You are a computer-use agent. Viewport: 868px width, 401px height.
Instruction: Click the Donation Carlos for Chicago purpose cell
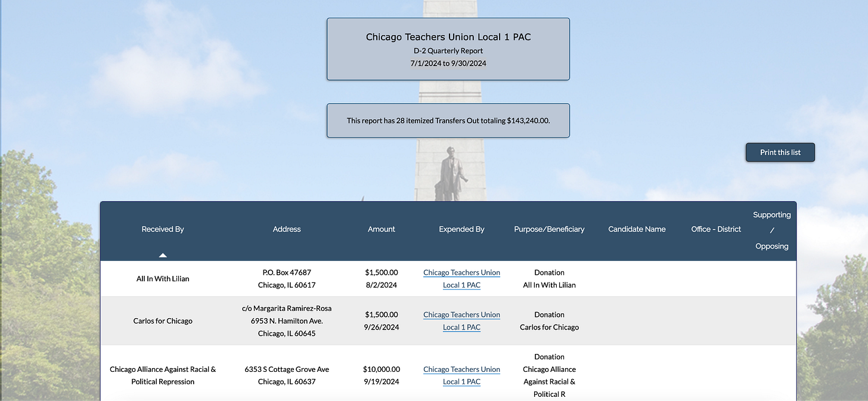pyautogui.click(x=549, y=321)
